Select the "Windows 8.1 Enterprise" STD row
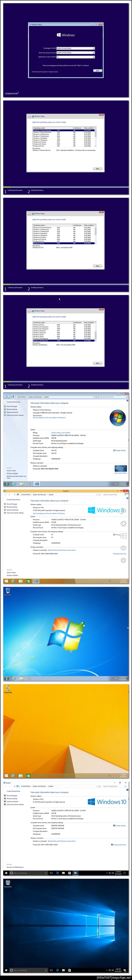The width and height of the screenshot is (132, 980). point(63,327)
